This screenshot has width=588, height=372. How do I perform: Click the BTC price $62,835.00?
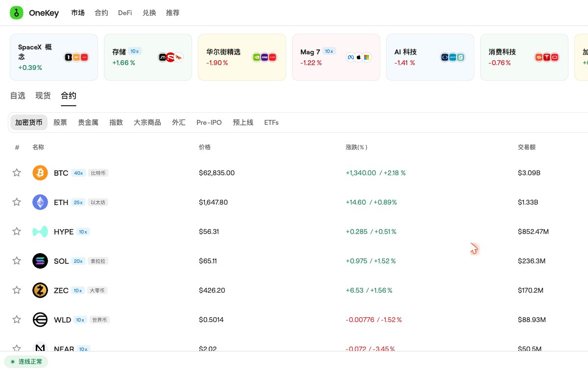(x=217, y=173)
